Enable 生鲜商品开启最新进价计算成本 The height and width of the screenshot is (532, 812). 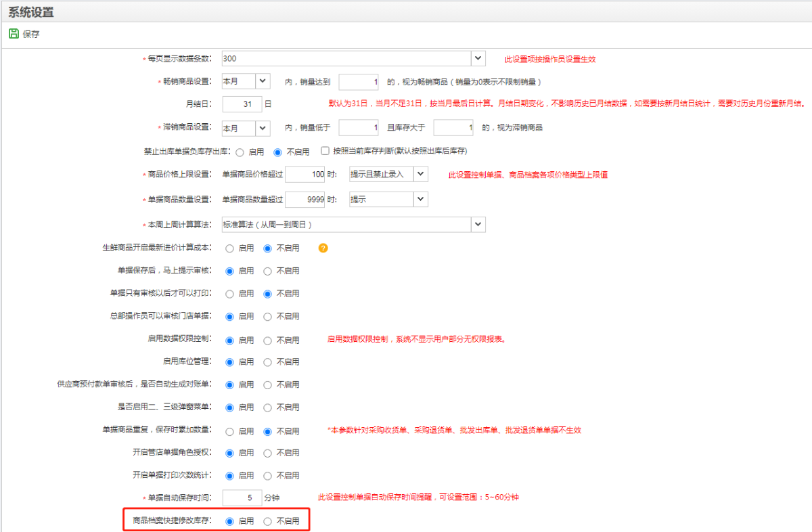click(x=230, y=248)
